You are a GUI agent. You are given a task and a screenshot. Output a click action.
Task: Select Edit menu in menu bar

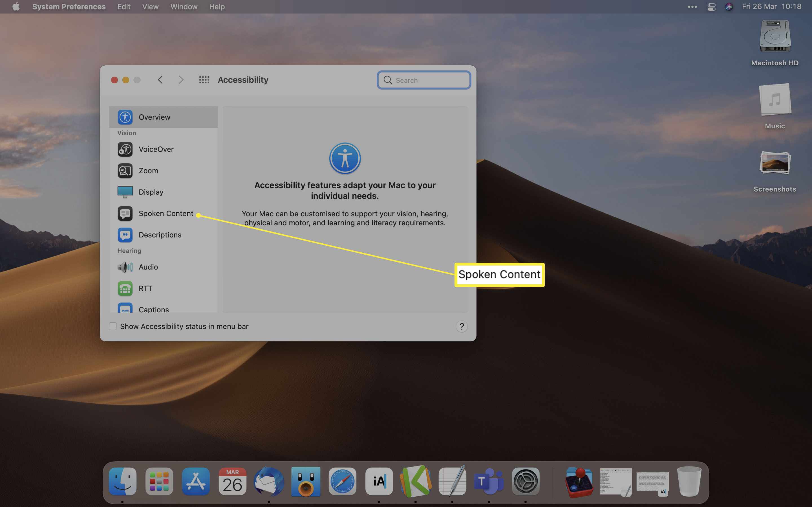pos(123,6)
